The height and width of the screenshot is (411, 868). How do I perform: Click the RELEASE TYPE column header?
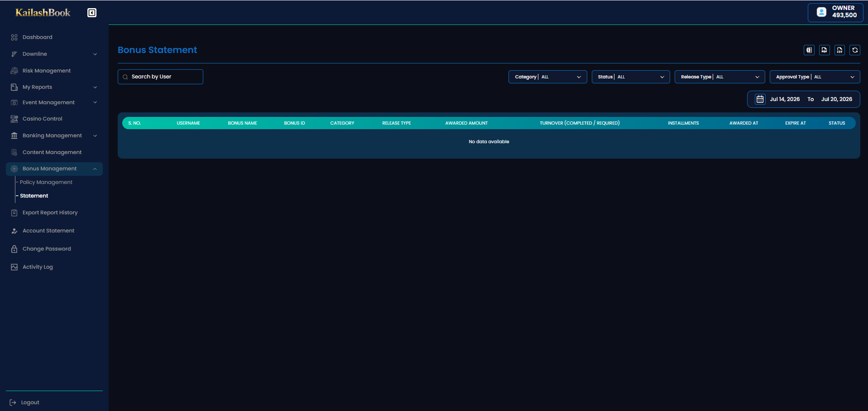click(x=397, y=123)
